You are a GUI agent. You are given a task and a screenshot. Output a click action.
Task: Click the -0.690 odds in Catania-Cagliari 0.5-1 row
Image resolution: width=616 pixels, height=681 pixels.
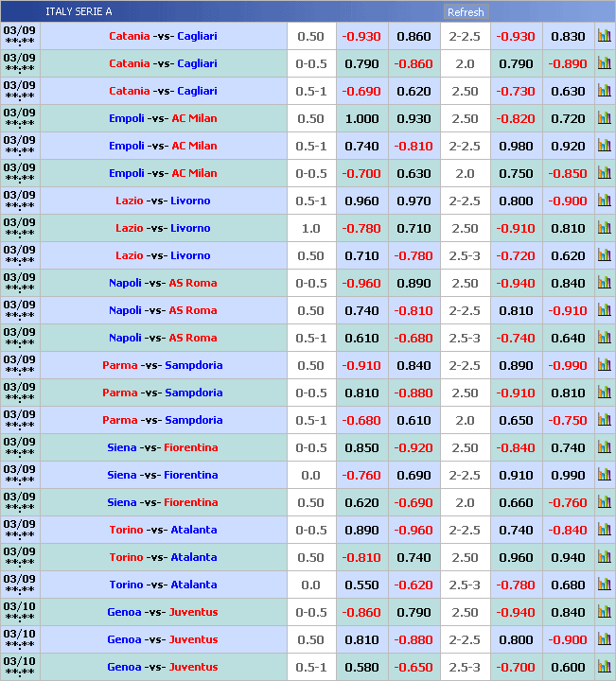coord(361,91)
